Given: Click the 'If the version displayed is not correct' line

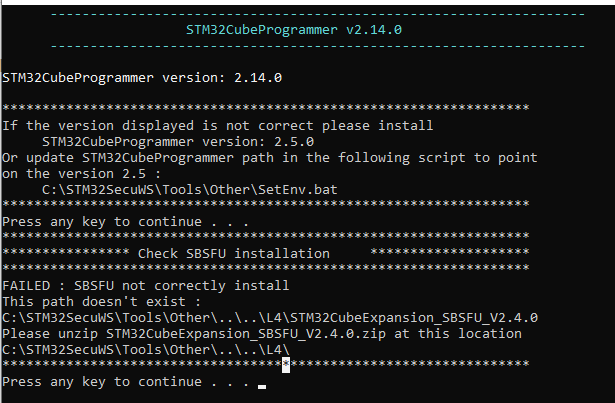Looking at the screenshot, I should click(x=218, y=125).
